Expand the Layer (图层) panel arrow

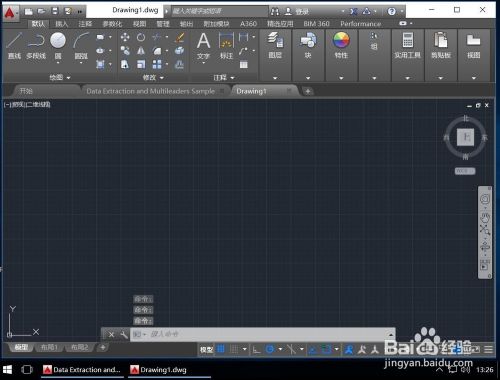click(275, 78)
